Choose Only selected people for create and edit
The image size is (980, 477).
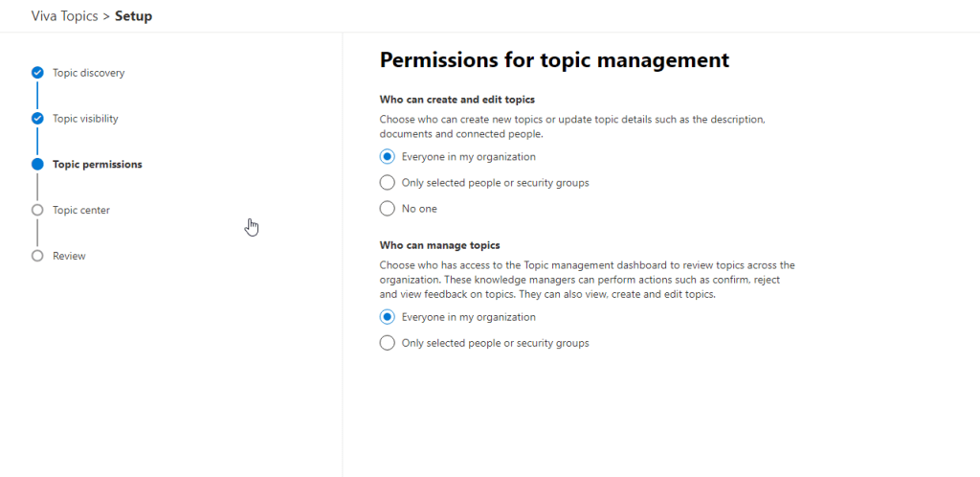tap(388, 183)
